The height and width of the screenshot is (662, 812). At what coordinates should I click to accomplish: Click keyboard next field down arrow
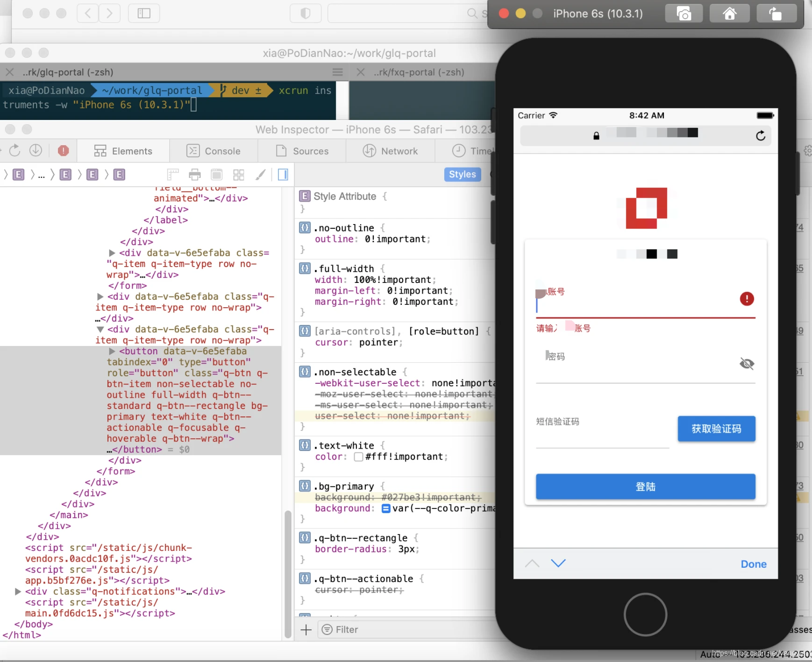click(x=558, y=563)
